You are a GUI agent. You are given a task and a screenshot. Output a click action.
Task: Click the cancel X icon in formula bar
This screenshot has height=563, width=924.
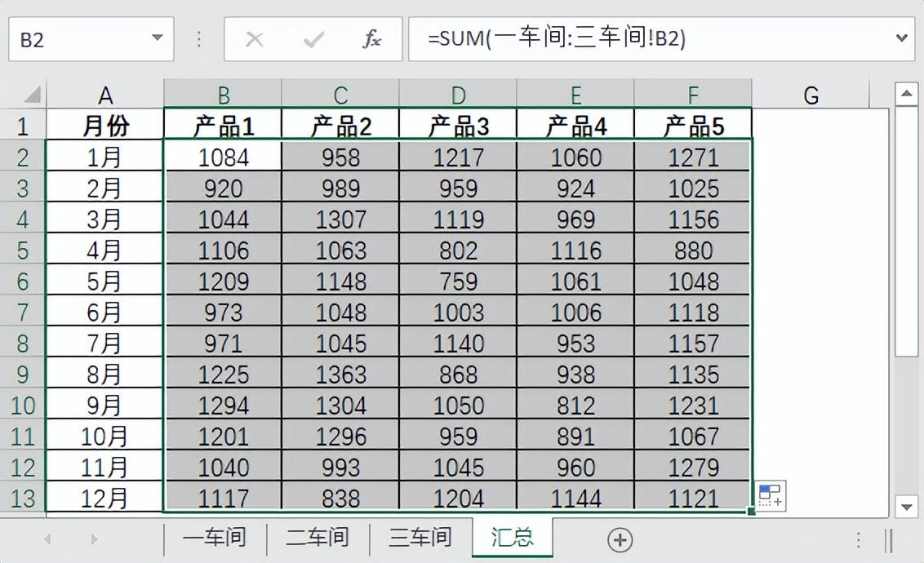(254, 39)
